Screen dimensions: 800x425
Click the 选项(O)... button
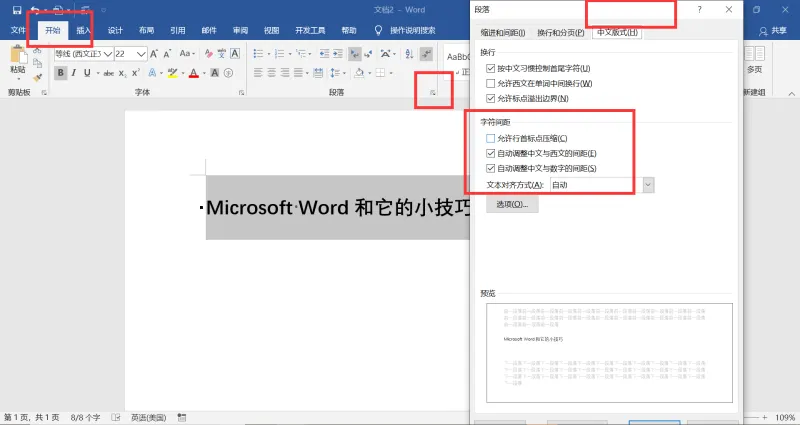click(x=512, y=205)
